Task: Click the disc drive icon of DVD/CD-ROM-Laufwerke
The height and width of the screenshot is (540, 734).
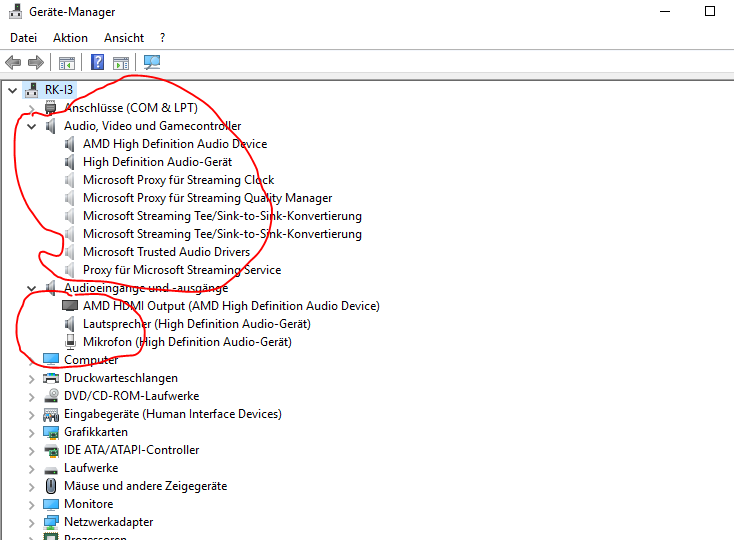Action: pos(51,396)
